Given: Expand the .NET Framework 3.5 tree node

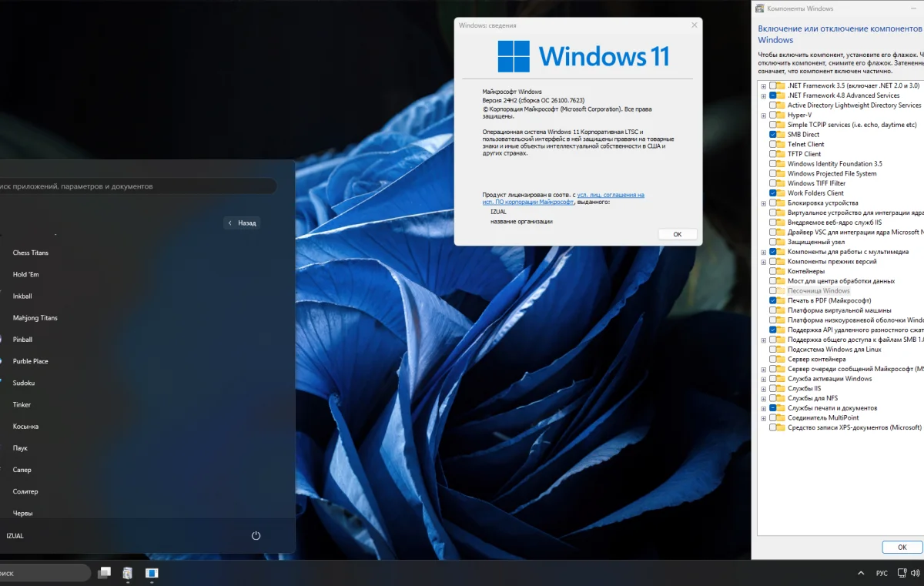Looking at the screenshot, I should click(764, 86).
